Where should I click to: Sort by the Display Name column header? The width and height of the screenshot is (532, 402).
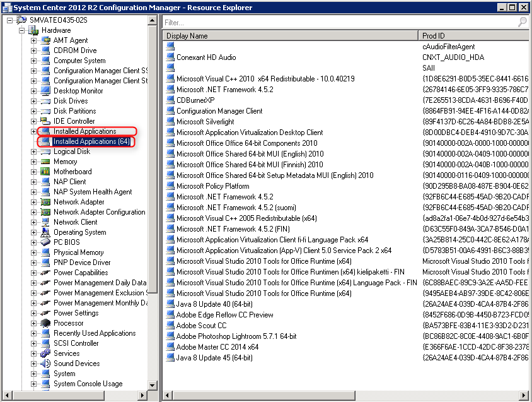click(x=291, y=36)
